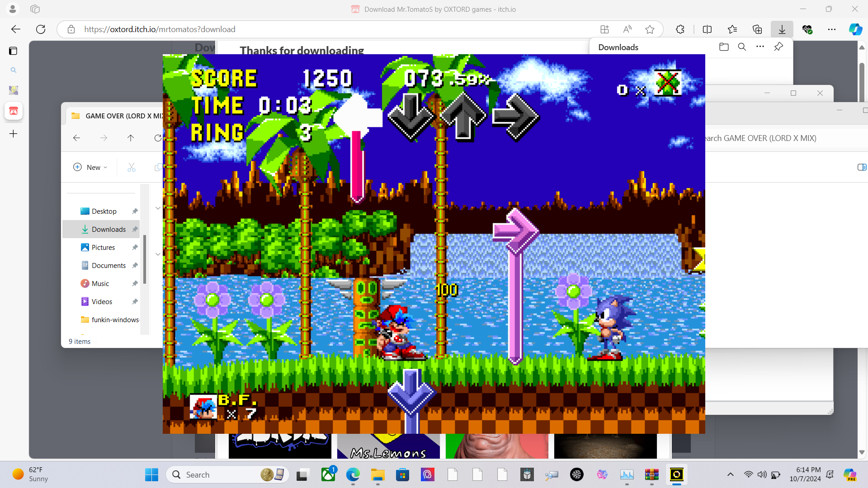Open the Edge Downloads toolbar icon

tap(782, 29)
